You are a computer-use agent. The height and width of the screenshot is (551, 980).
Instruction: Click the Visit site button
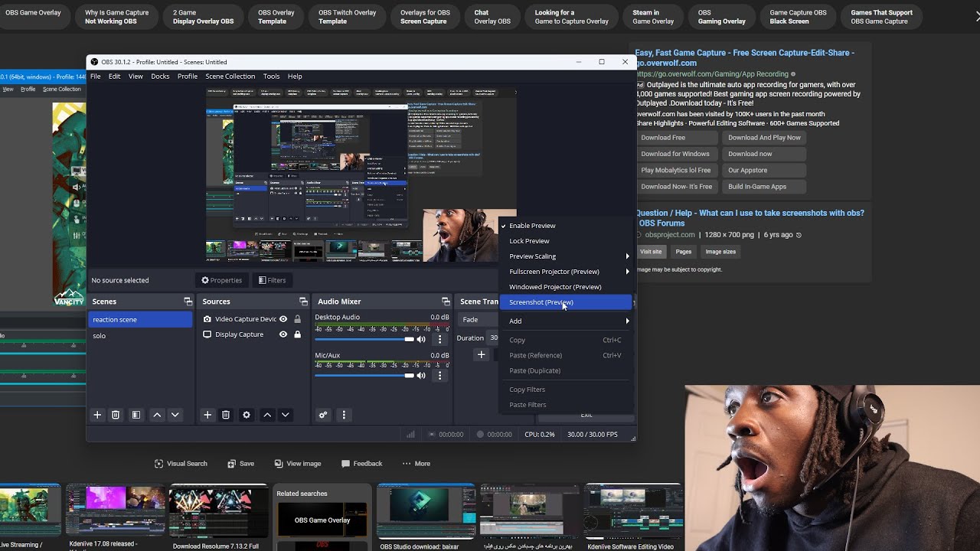(x=651, y=252)
